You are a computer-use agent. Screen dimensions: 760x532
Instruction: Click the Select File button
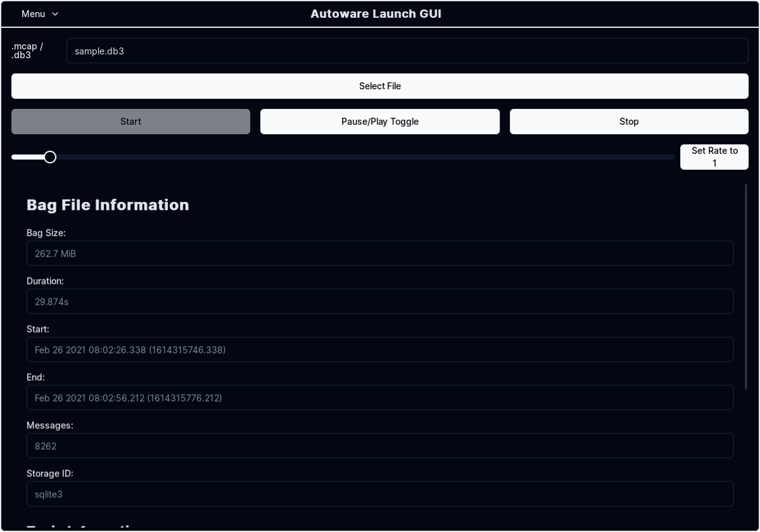pyautogui.click(x=379, y=86)
